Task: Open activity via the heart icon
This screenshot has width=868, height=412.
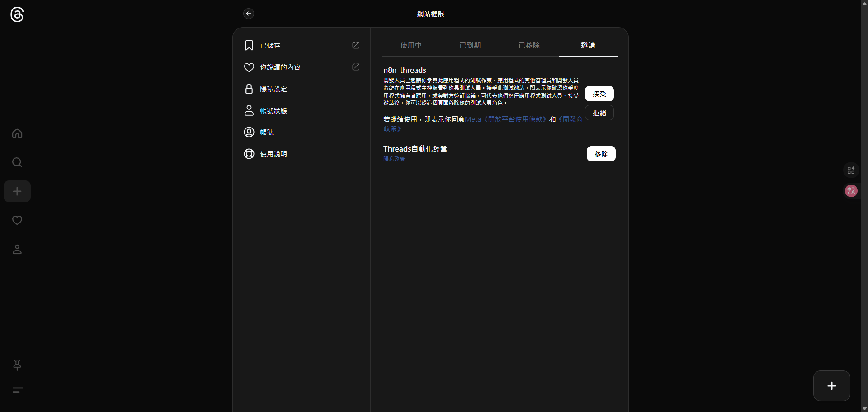Action: pos(17,220)
